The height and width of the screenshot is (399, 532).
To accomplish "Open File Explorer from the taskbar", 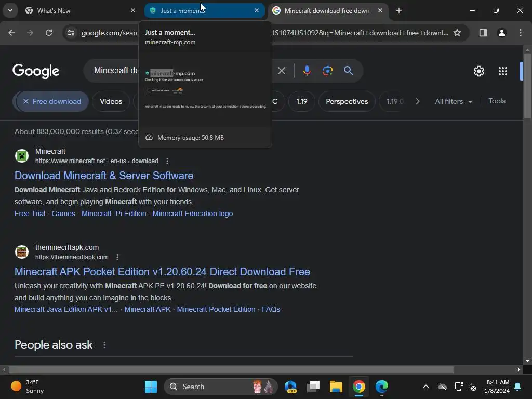I will pos(336,387).
